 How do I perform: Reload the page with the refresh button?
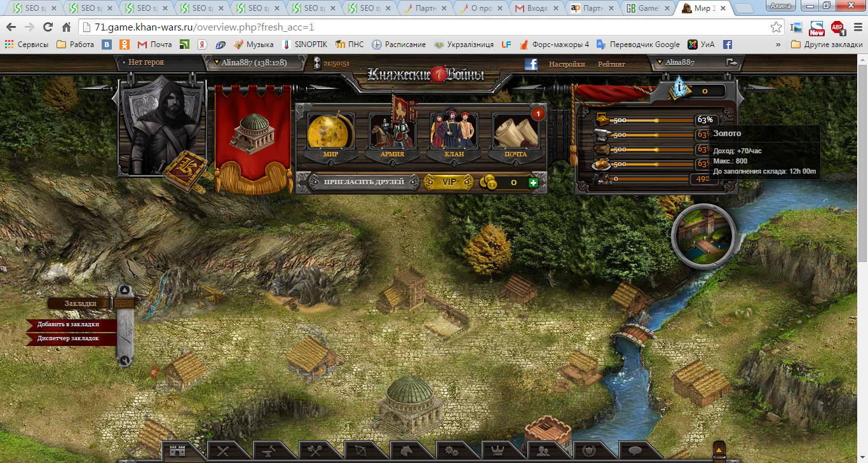click(48, 28)
